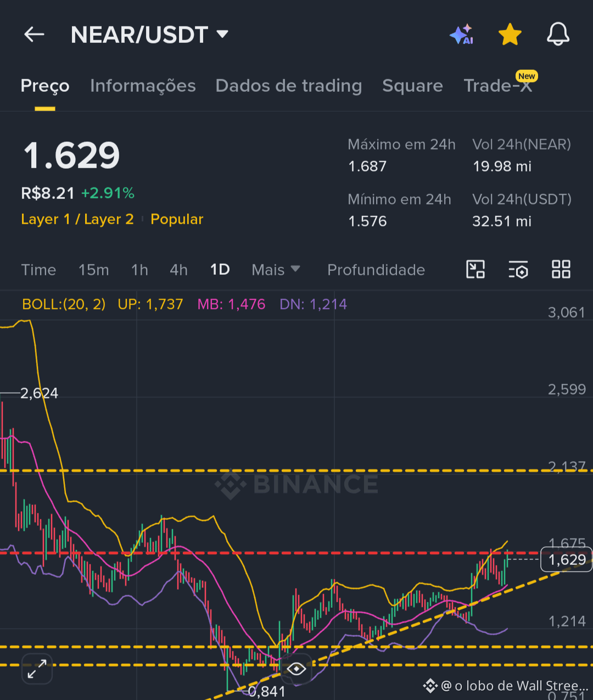Open the chart drawing tools icon
Screen dimensions: 593x700
(x=475, y=269)
